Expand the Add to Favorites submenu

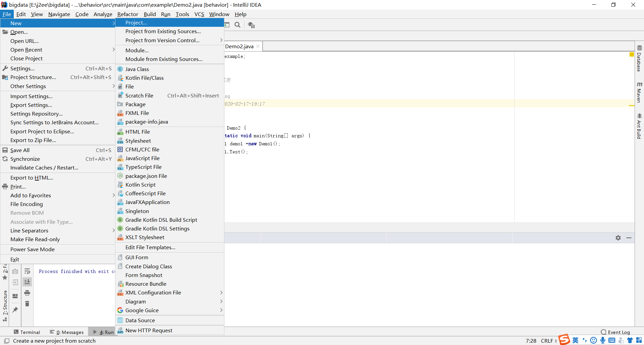tap(58, 195)
